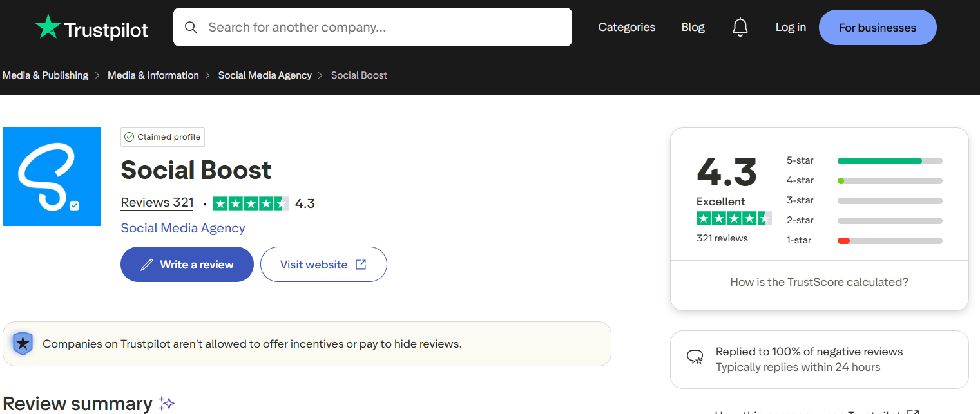980x414 pixels.
Task: Click the 1-star red progress bar
Action: pos(843,241)
